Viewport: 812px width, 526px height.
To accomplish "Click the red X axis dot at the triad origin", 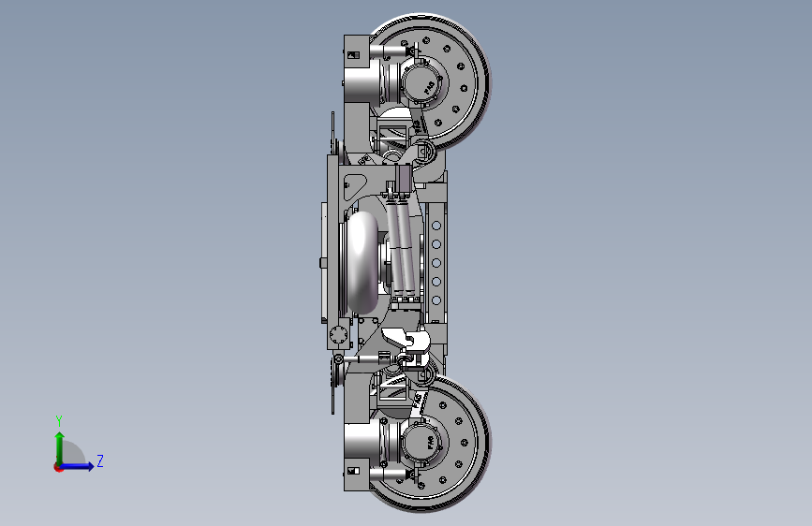I will point(58,467).
